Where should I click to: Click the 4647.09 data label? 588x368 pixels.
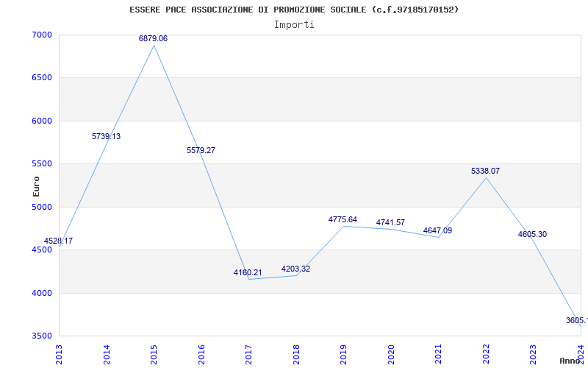pos(437,230)
